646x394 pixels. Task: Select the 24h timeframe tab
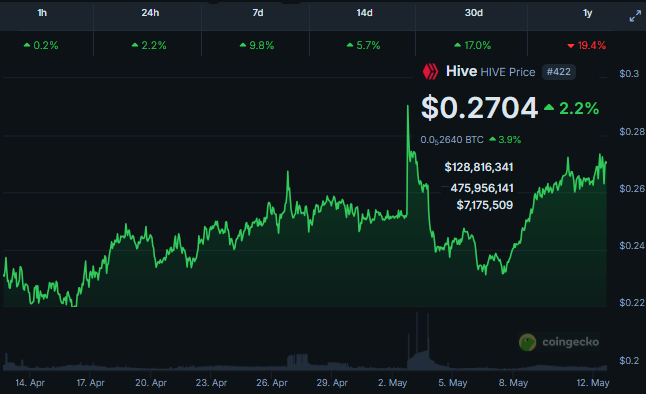pyautogui.click(x=150, y=13)
